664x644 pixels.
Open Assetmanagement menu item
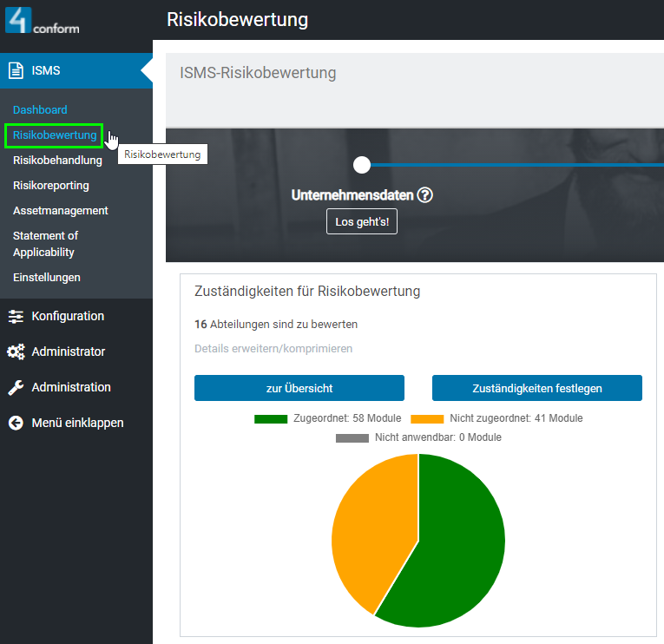(61, 211)
